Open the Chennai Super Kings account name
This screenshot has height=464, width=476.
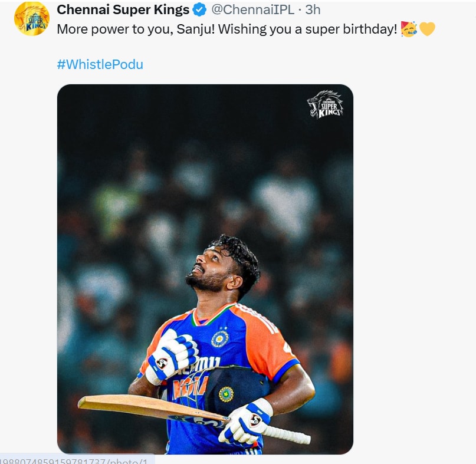123,10
